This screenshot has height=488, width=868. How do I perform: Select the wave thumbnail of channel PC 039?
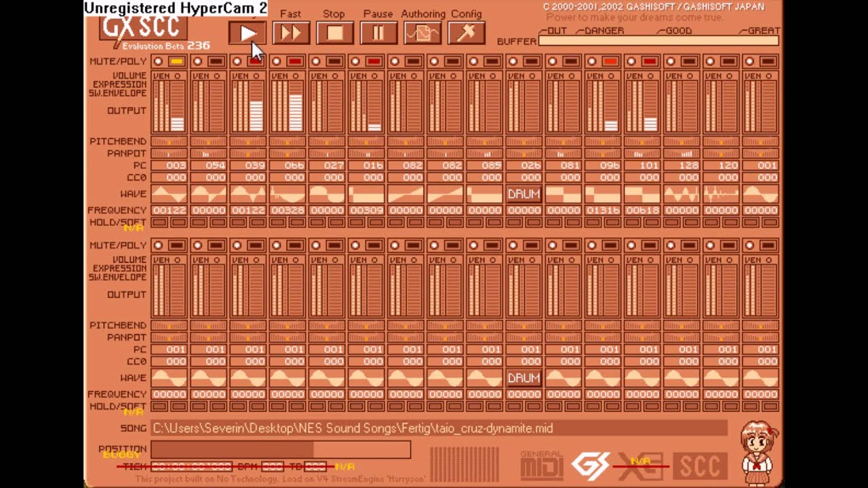(248, 194)
